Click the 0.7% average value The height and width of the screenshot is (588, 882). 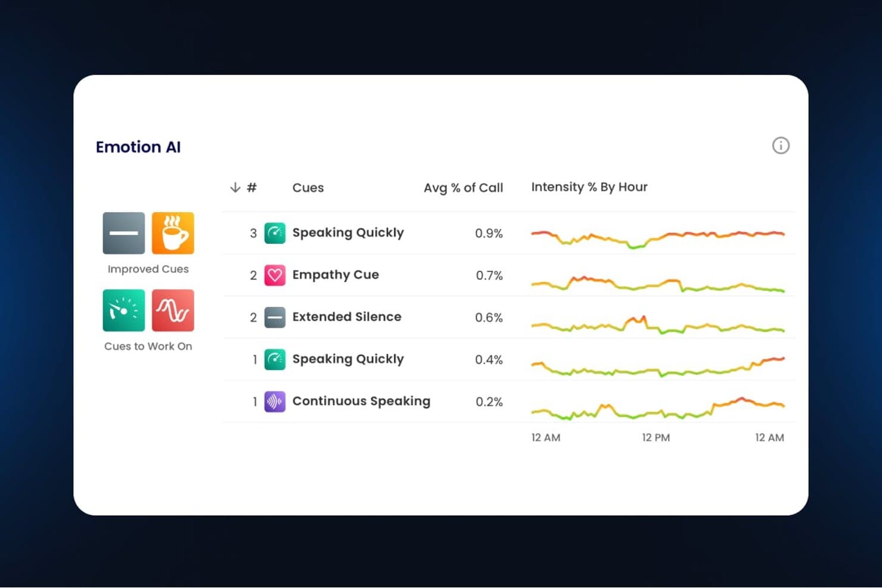click(489, 275)
